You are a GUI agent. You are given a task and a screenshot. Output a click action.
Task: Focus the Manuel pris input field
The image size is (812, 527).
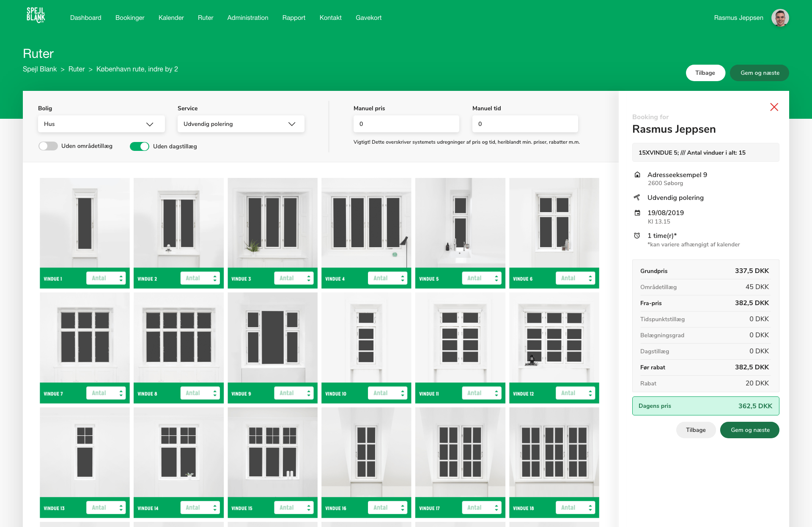tap(406, 124)
